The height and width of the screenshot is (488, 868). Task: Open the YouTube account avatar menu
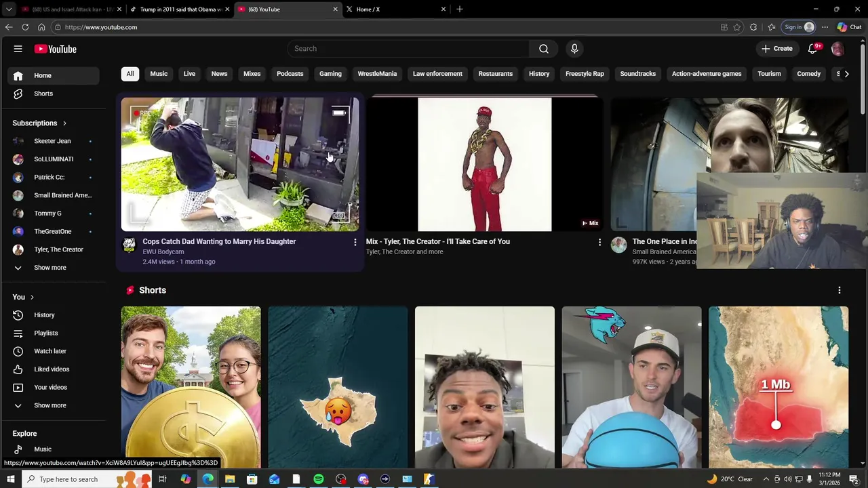837,49
